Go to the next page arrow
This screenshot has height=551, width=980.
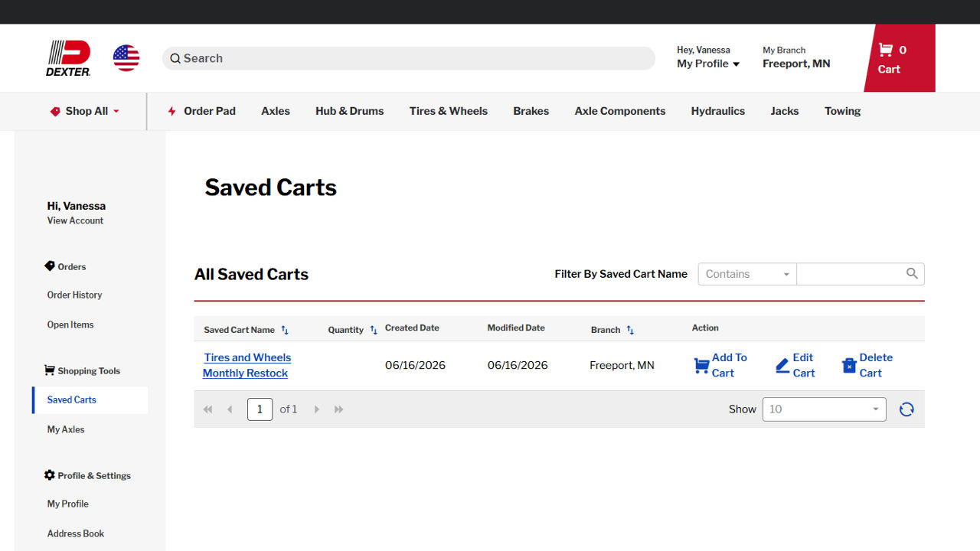tap(316, 409)
